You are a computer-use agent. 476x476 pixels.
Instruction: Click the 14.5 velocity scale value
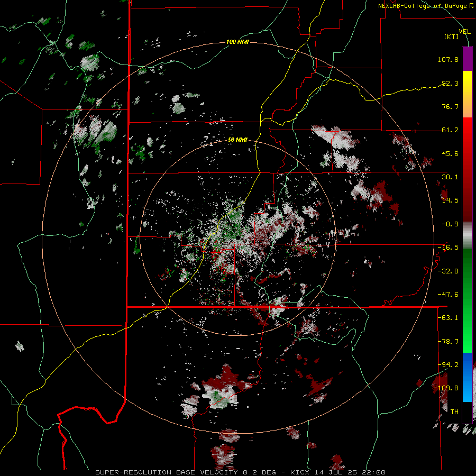[x=450, y=200]
